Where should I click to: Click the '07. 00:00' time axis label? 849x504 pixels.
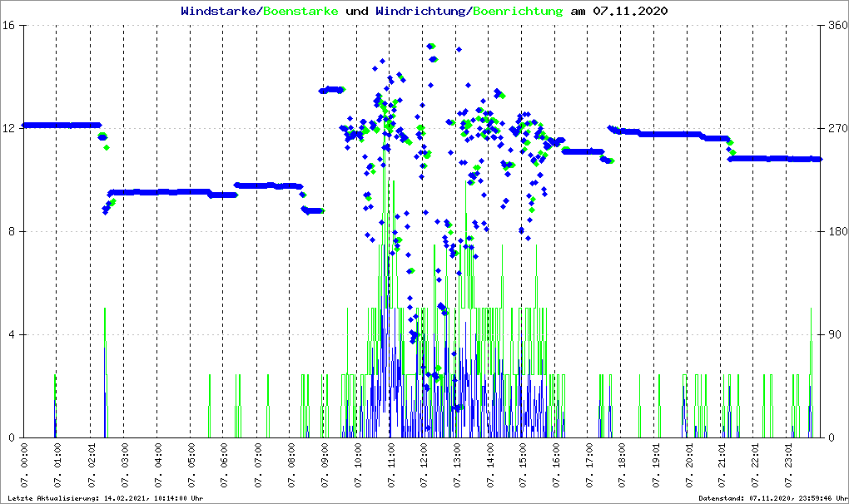tap(25, 467)
